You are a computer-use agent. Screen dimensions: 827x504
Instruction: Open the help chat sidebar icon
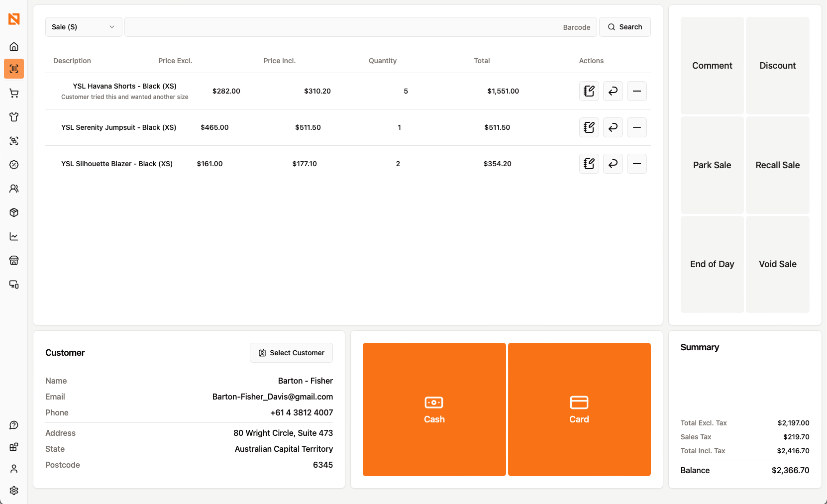click(14, 425)
